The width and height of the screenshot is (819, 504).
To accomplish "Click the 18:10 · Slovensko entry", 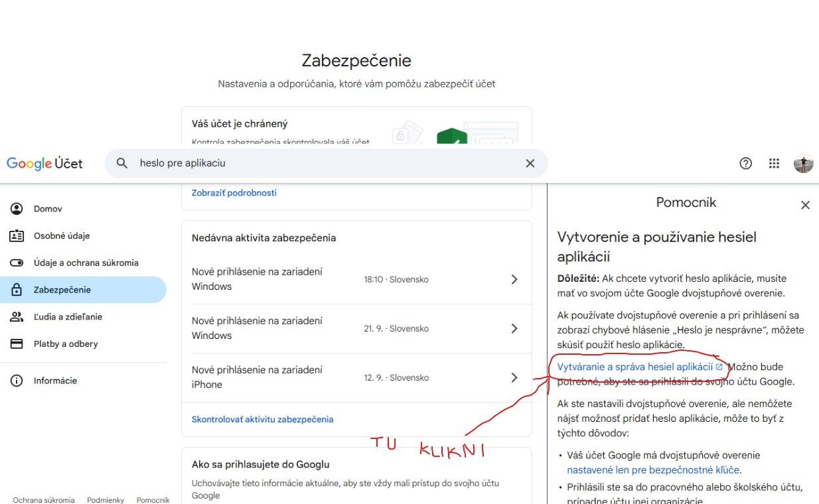I will click(396, 280).
